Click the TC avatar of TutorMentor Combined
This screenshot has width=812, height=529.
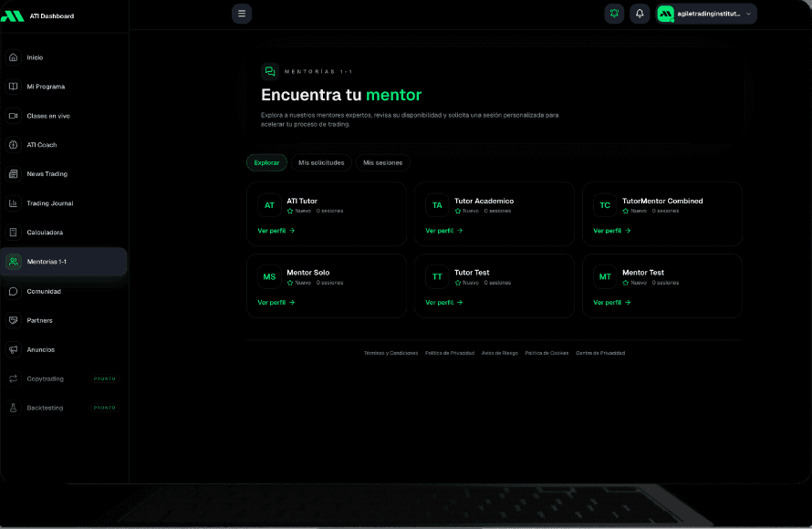click(605, 205)
